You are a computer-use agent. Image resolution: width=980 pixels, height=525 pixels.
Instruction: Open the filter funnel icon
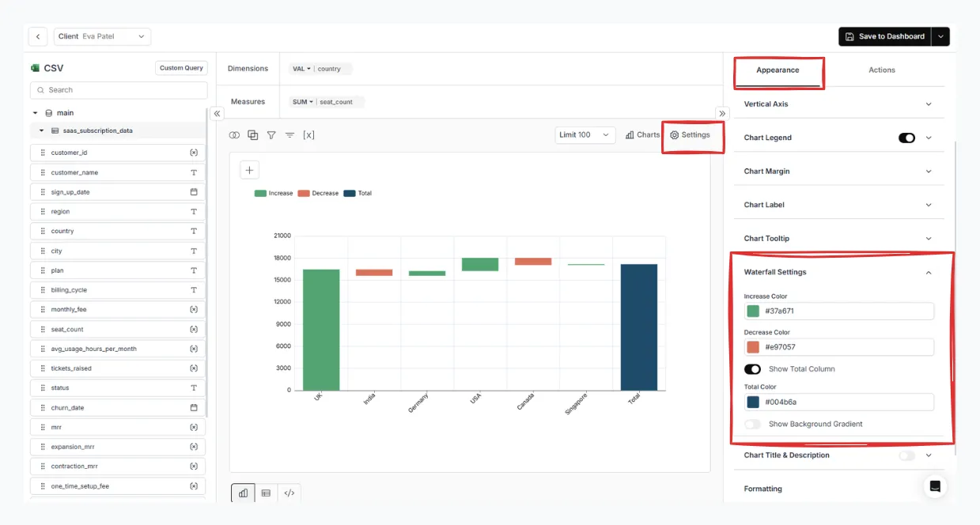tap(271, 135)
